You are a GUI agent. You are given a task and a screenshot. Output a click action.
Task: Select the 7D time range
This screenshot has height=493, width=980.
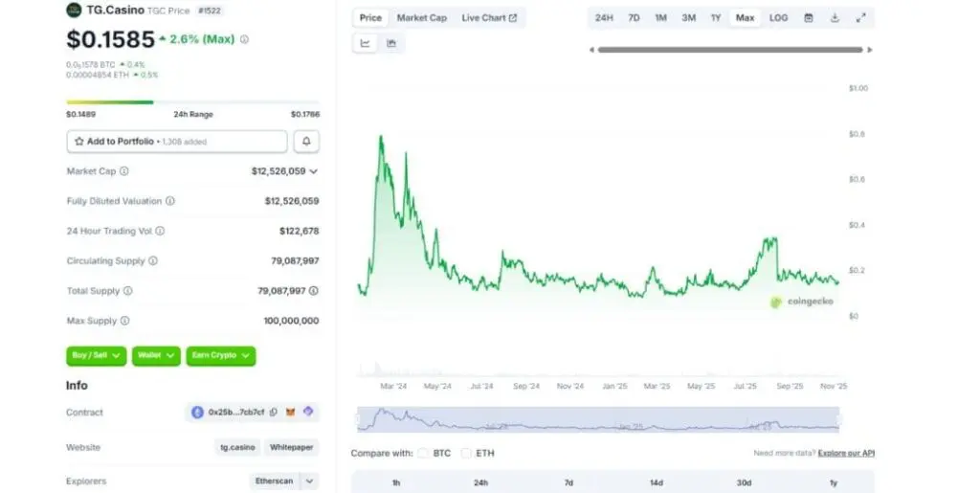point(634,18)
